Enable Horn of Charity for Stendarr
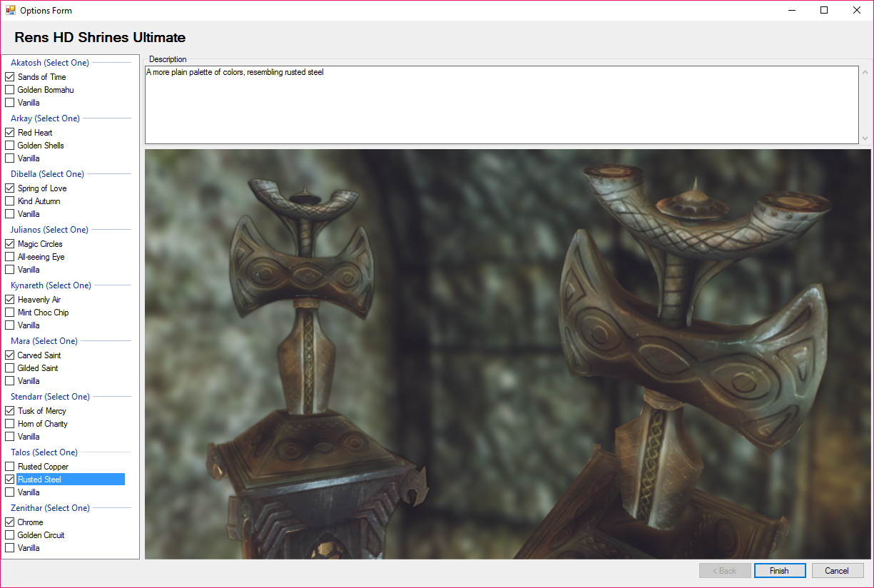This screenshot has height=588, width=874. (x=10, y=424)
